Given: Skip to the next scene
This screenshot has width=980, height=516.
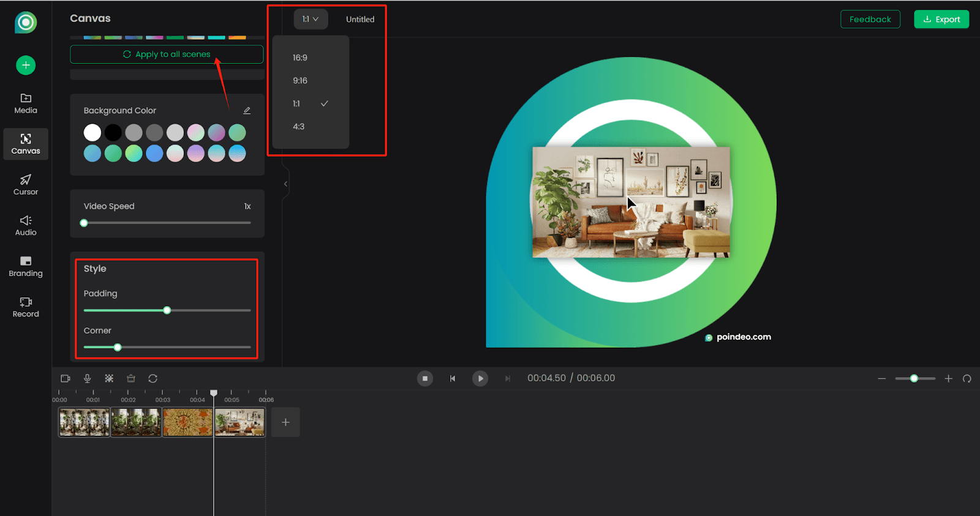Looking at the screenshot, I should click(507, 378).
